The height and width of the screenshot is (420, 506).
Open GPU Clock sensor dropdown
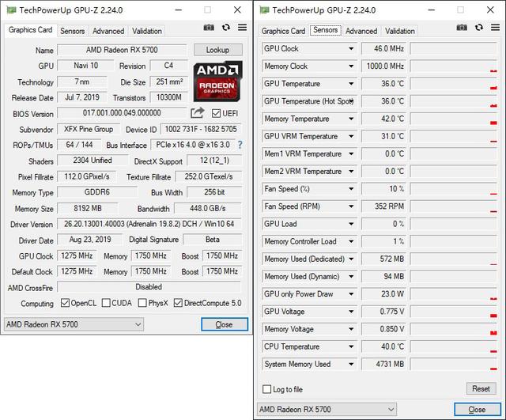click(x=351, y=49)
